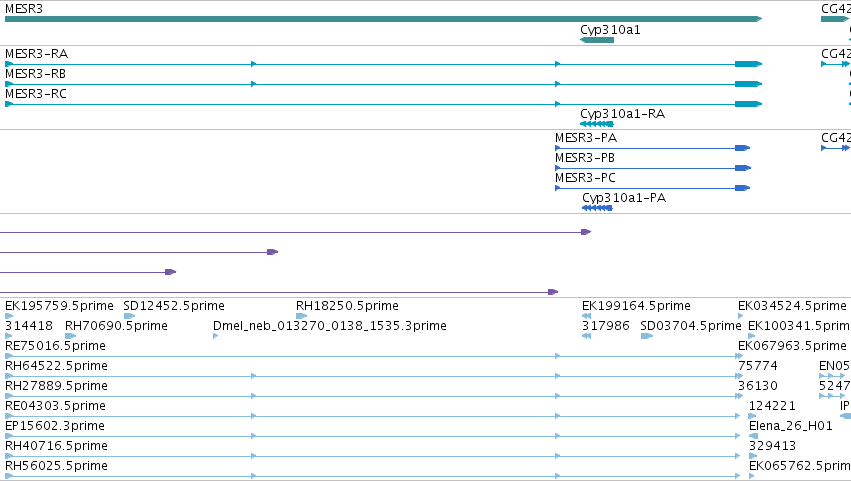The image size is (851, 481).
Task: Click the SD03704.5prime EST label
Action: point(690,326)
